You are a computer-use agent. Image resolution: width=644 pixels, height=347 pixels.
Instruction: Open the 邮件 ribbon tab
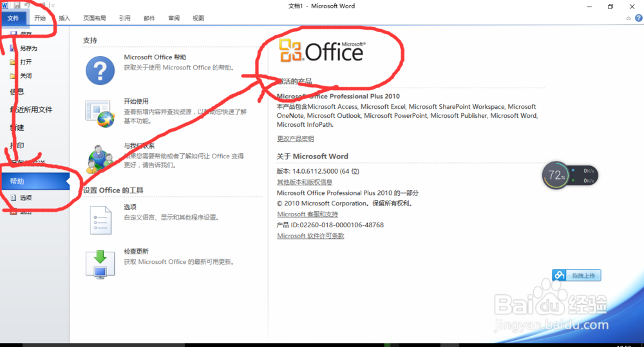149,18
